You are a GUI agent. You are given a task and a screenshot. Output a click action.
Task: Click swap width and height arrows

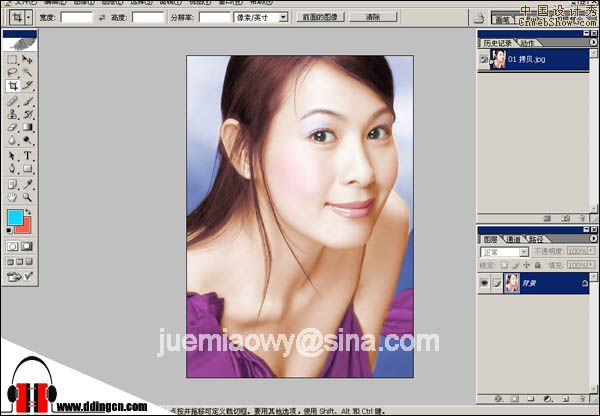102,18
